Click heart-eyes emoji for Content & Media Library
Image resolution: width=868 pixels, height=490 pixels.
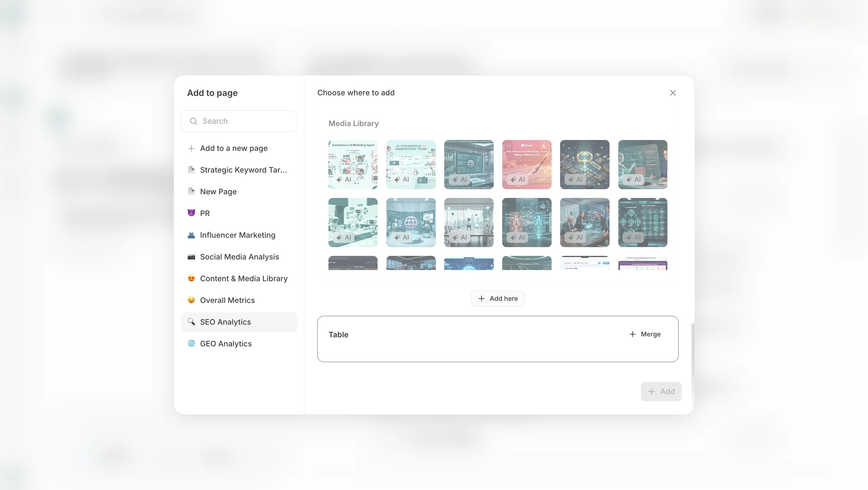pos(191,278)
